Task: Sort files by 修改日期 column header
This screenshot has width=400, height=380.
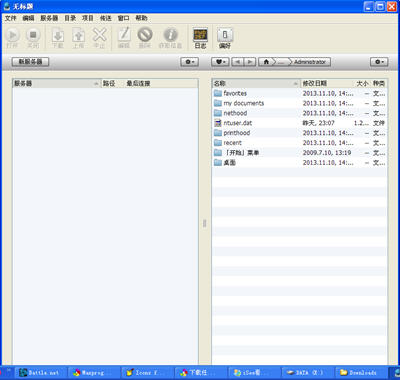Action: point(327,83)
